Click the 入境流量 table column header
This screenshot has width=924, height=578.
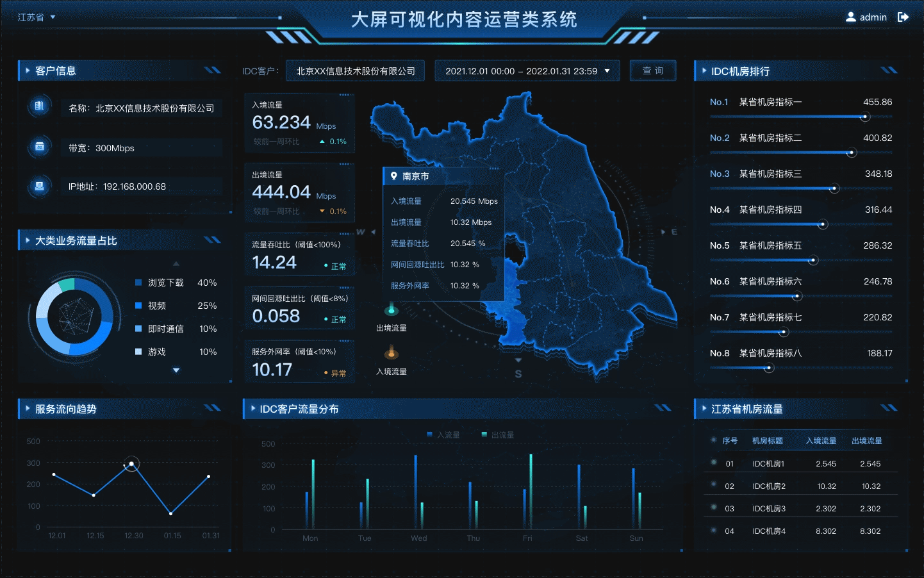pos(821,441)
